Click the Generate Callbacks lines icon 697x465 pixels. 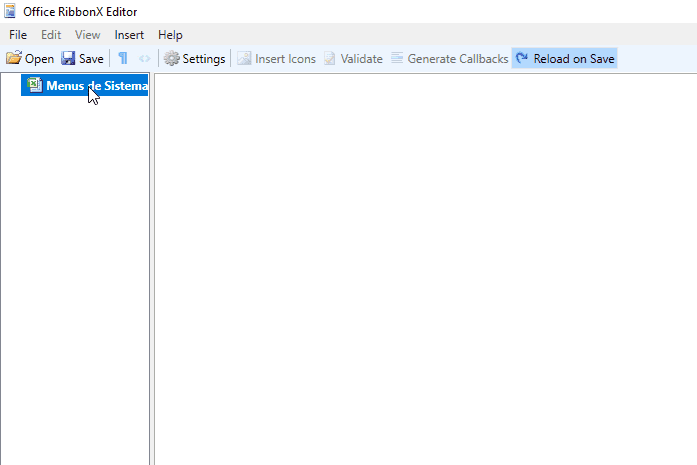tap(397, 59)
